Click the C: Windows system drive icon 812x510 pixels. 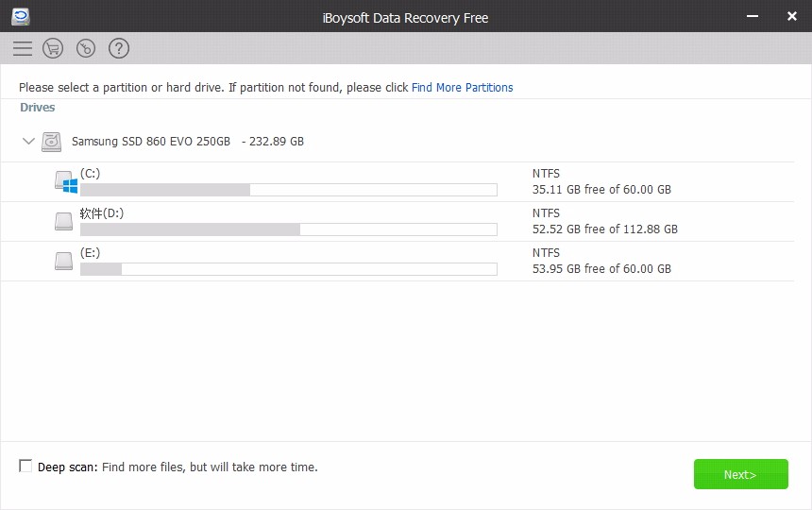coord(64,181)
